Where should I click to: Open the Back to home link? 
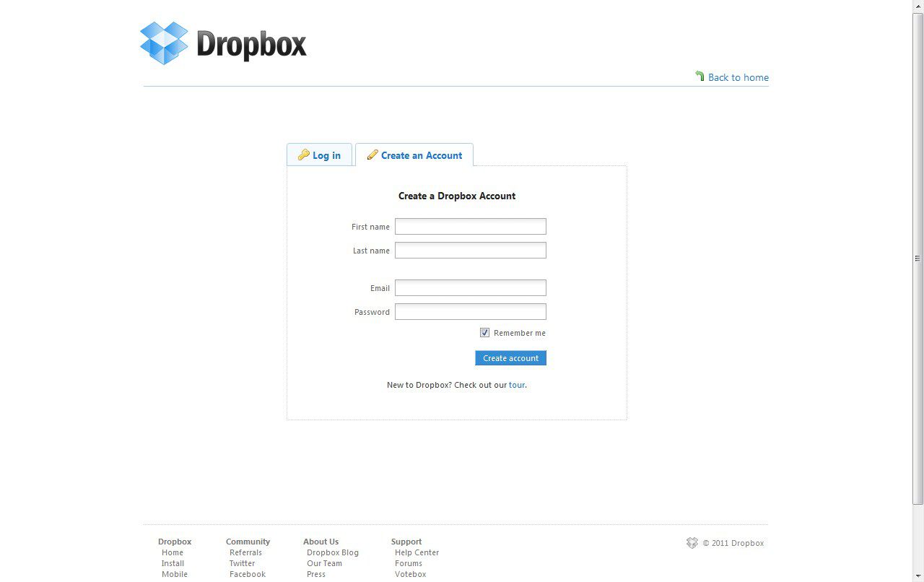point(738,77)
